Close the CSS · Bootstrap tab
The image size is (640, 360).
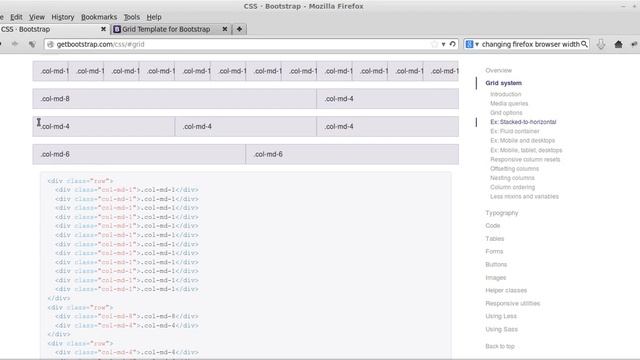tap(103, 29)
